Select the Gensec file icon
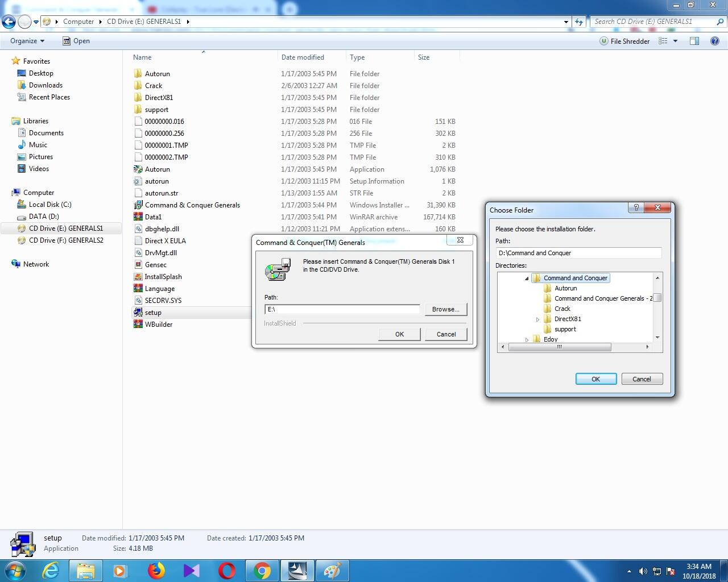This screenshot has height=582, width=728. pos(138,265)
